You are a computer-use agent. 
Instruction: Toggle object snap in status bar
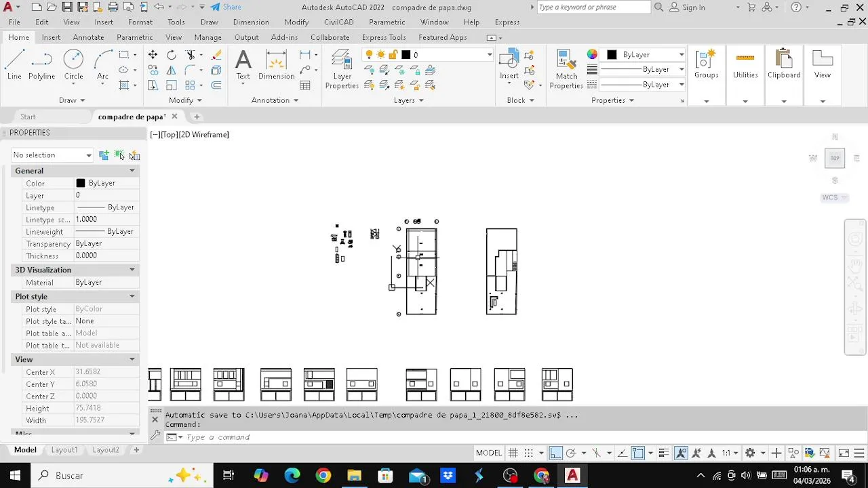(638, 453)
